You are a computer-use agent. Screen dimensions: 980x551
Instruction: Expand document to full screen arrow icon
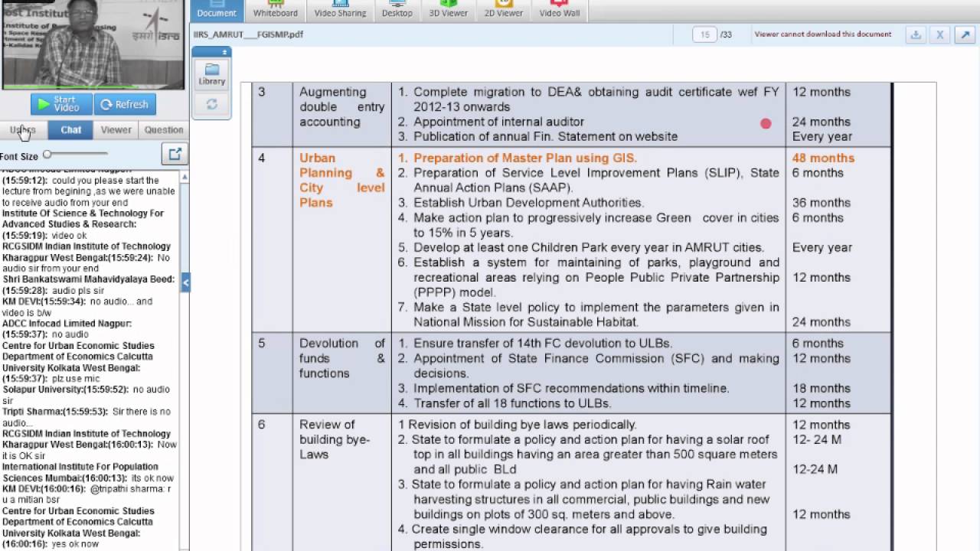click(965, 34)
